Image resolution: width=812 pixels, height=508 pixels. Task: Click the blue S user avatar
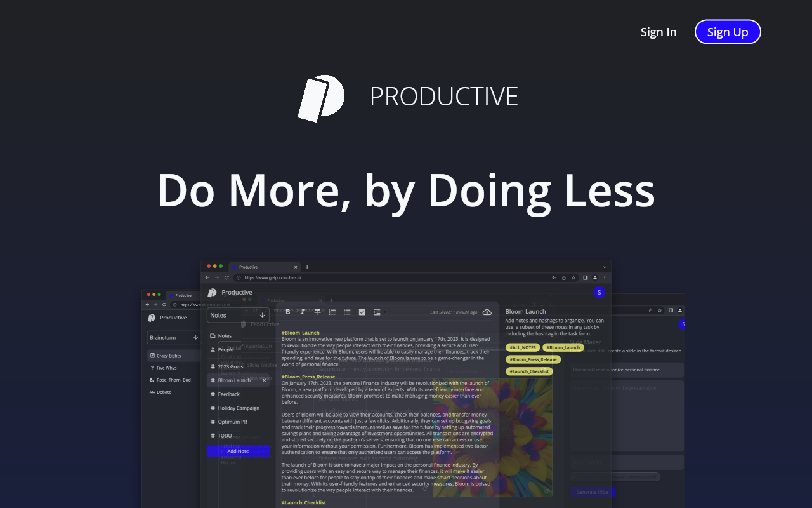[599, 292]
